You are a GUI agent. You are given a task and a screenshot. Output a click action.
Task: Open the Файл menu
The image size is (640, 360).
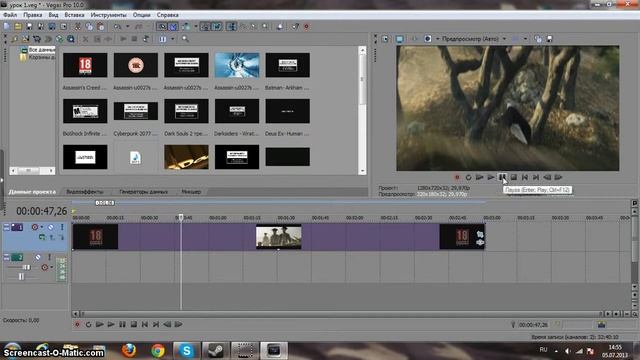[x=10, y=15]
